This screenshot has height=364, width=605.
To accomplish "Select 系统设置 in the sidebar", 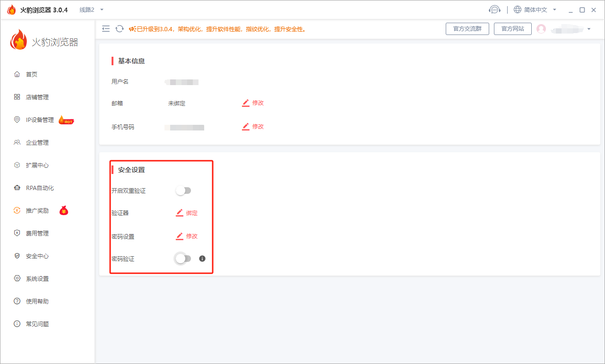I will tap(37, 279).
